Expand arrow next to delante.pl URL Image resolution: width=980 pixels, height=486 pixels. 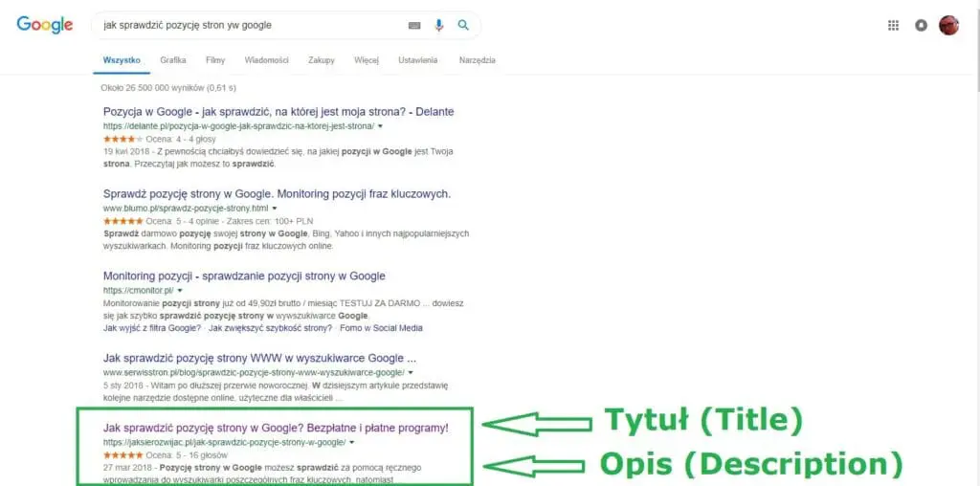click(x=381, y=126)
